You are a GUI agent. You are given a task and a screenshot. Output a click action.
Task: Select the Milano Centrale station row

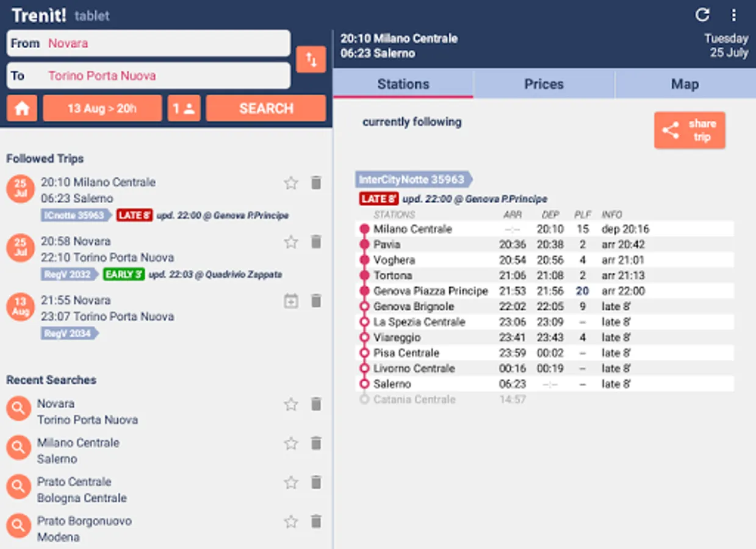click(x=545, y=229)
